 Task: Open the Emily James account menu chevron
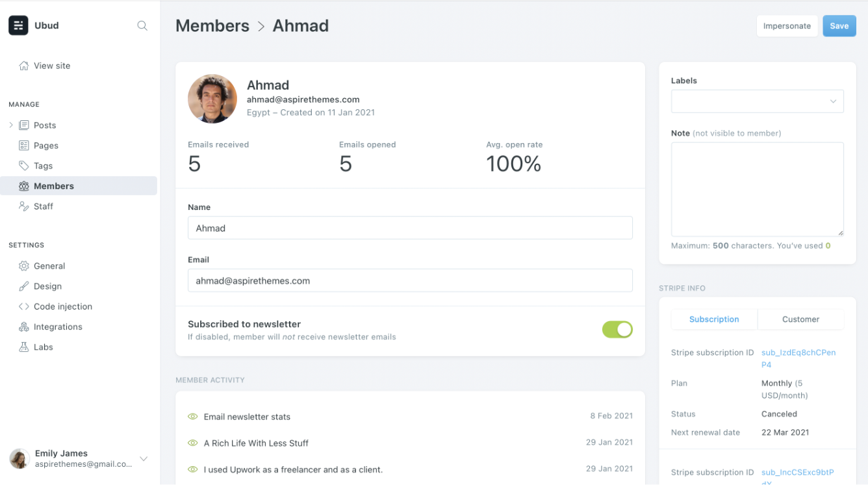144,458
